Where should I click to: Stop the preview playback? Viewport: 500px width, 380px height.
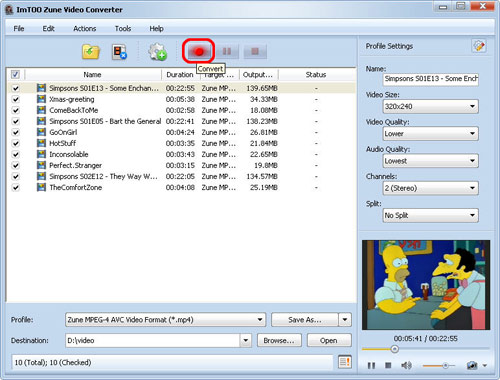[x=388, y=365]
